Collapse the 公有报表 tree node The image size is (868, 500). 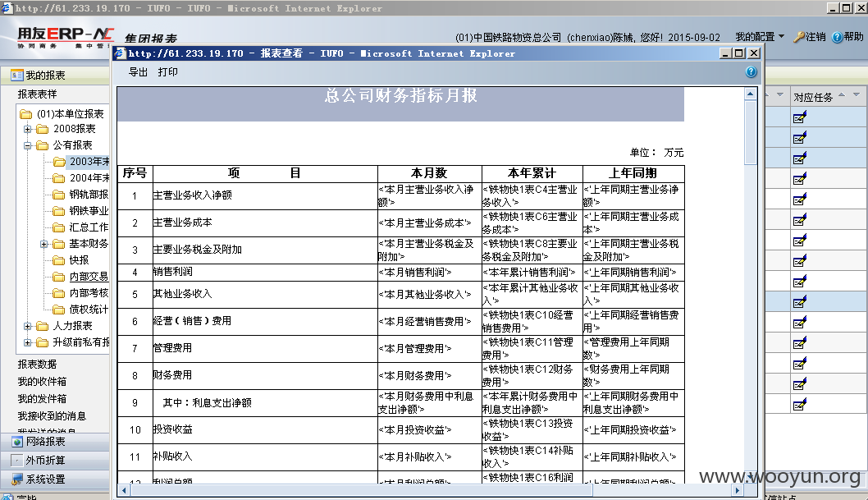coord(27,145)
